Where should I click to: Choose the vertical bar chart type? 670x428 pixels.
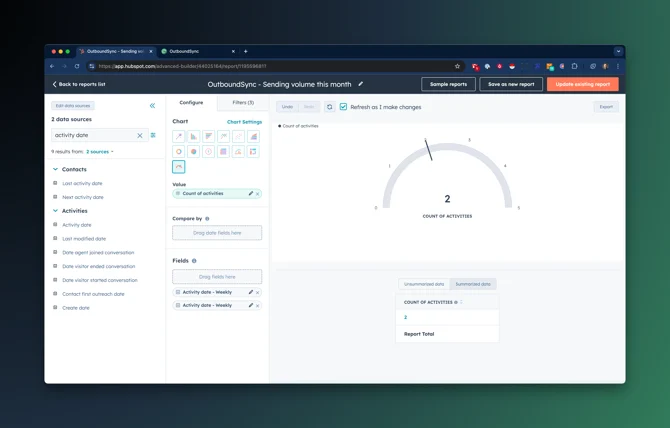pyautogui.click(x=194, y=137)
